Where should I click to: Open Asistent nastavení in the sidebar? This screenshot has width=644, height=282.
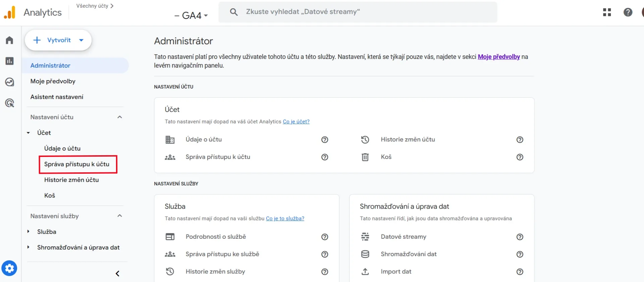57,97
